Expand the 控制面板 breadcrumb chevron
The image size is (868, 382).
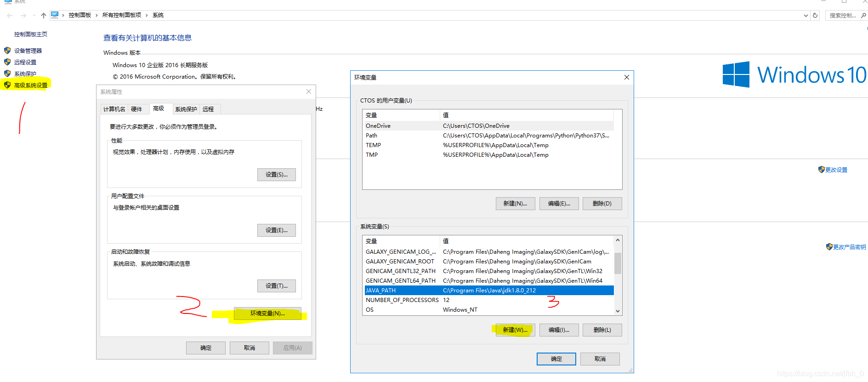(96, 15)
